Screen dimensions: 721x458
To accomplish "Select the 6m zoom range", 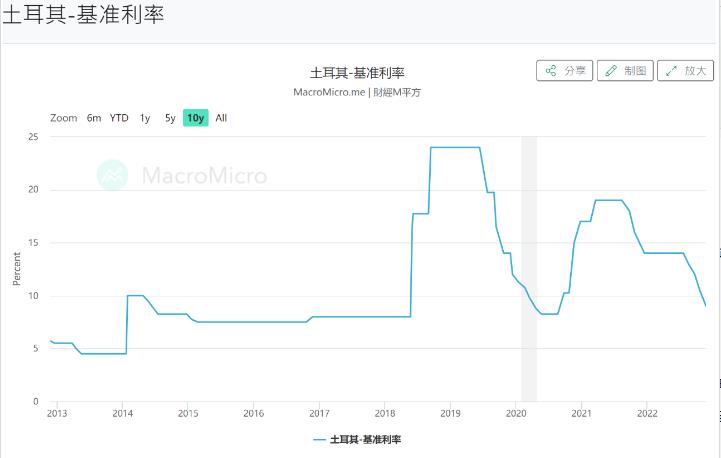I will pyautogui.click(x=94, y=118).
